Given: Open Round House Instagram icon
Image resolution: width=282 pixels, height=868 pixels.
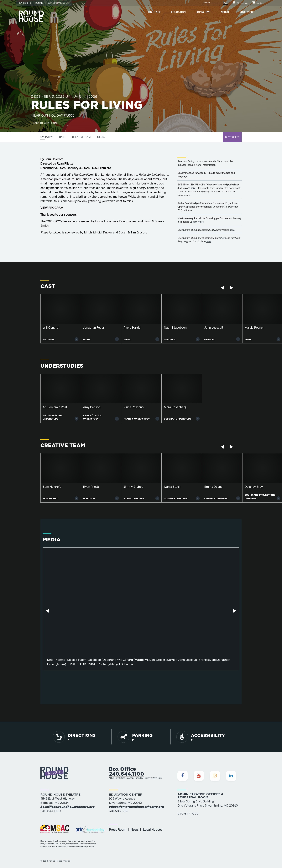Looking at the screenshot, I should [x=215, y=775].
